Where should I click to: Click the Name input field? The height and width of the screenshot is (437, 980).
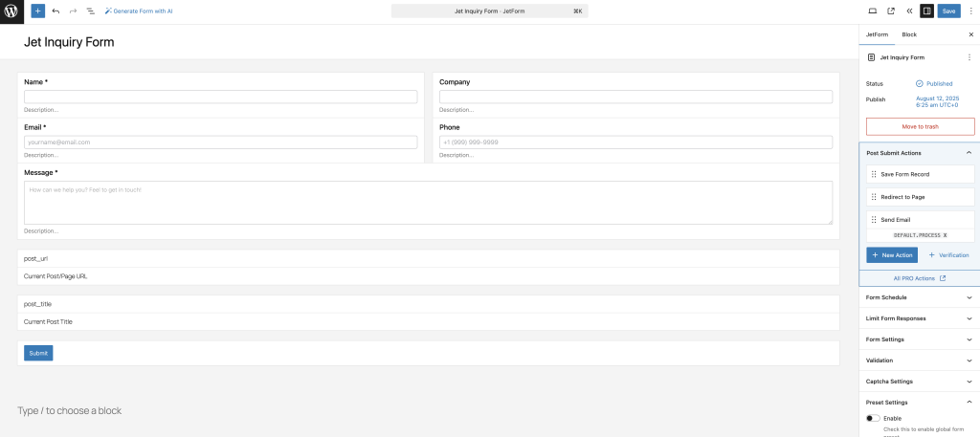point(221,97)
